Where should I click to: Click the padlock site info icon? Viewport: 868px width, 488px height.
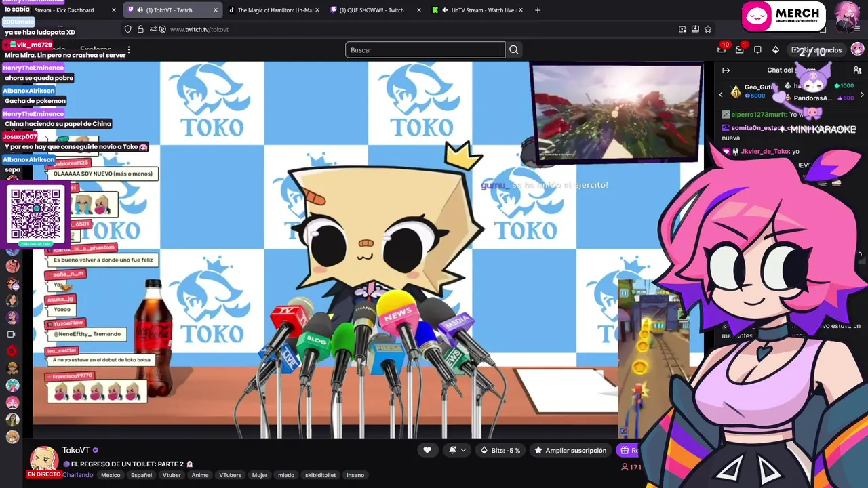click(140, 29)
